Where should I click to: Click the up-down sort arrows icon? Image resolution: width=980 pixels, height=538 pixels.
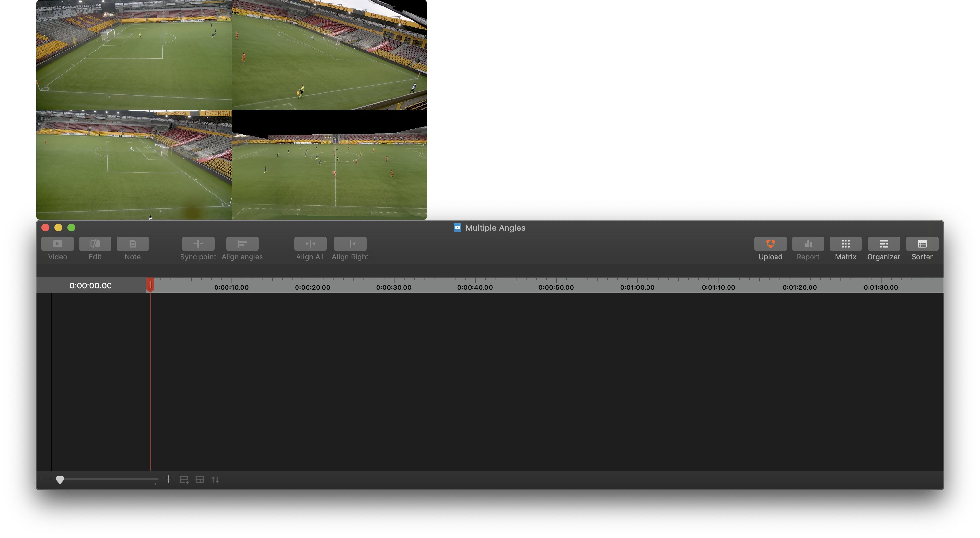pos(215,479)
